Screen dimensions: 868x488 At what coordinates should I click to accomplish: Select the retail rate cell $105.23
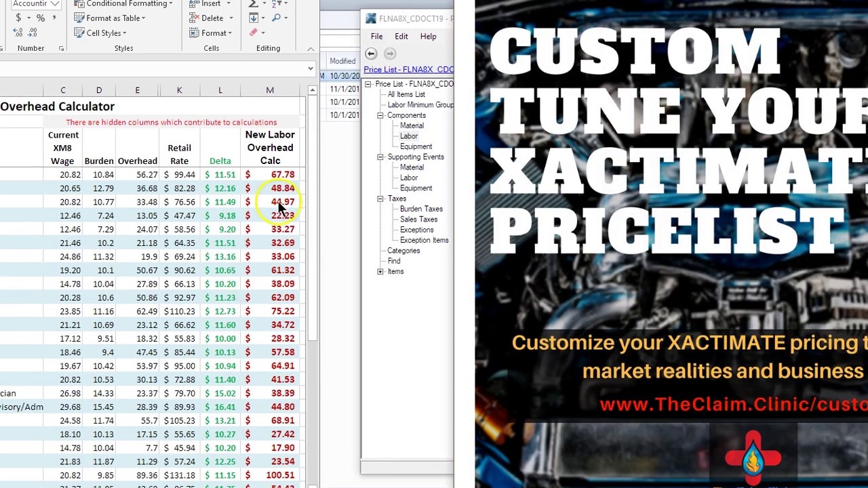tap(179, 421)
